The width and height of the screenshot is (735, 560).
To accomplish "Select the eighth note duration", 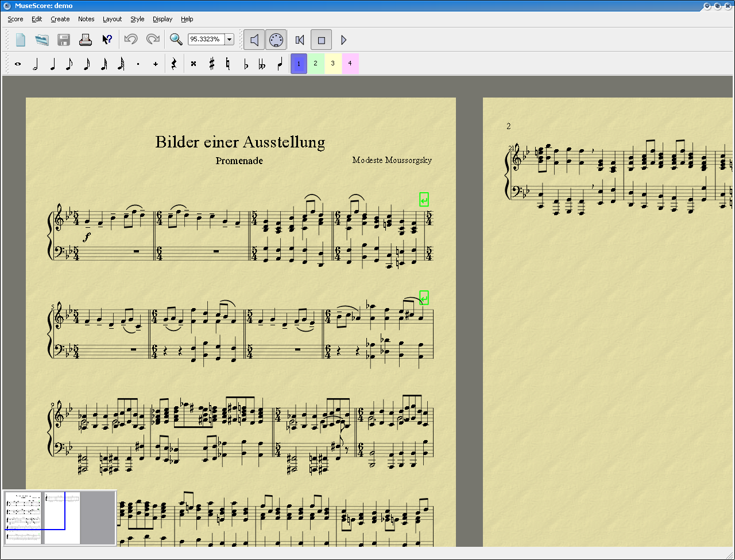I will [x=69, y=64].
